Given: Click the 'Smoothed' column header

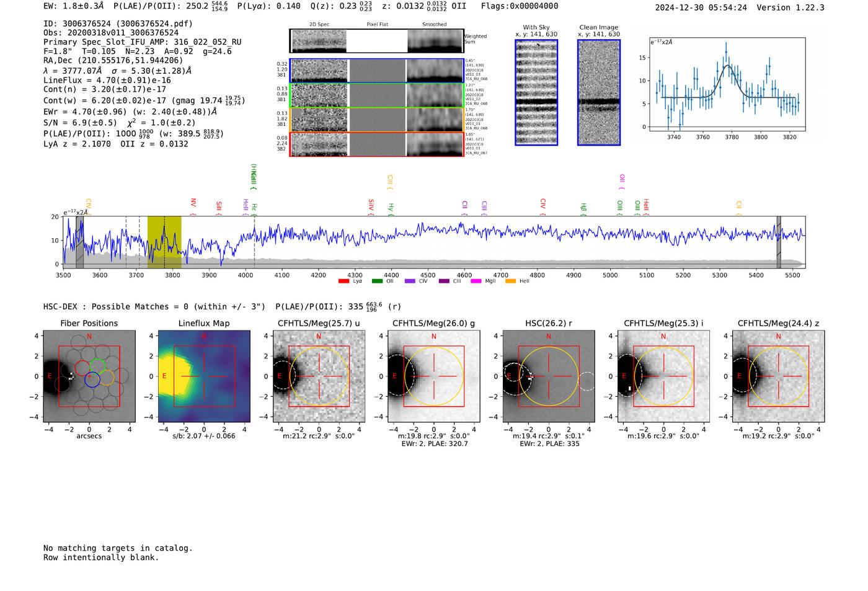Looking at the screenshot, I should point(434,25).
